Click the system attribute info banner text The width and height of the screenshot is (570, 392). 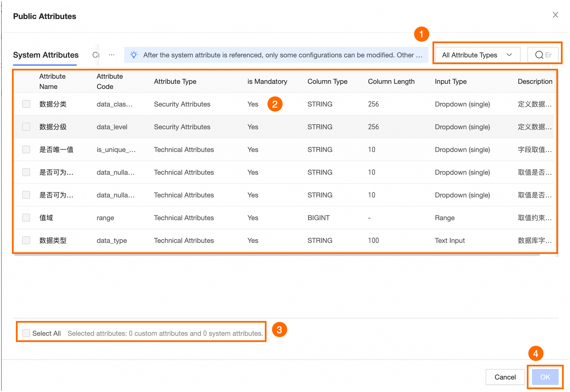283,55
